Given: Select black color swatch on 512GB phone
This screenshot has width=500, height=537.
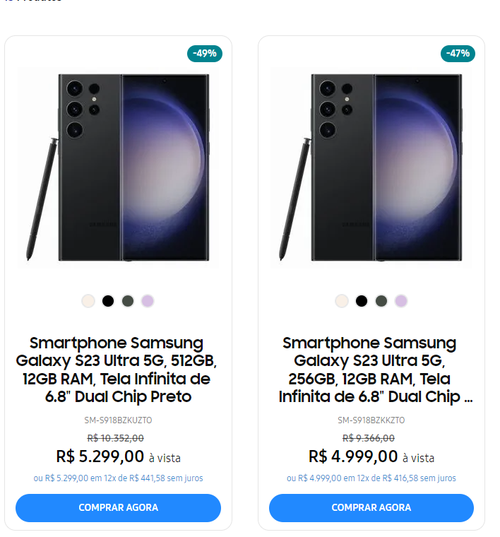Looking at the screenshot, I should [x=108, y=301].
